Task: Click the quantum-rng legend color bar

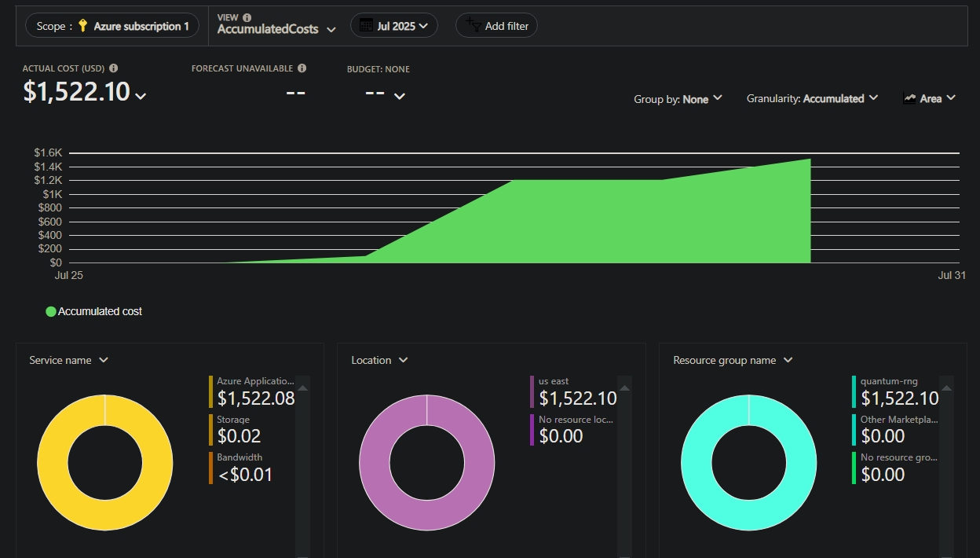Action: (854, 391)
